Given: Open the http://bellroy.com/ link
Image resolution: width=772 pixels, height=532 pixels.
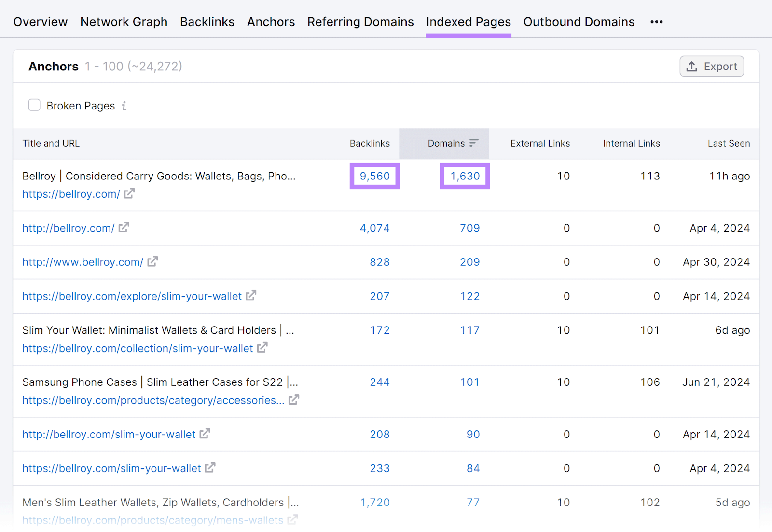Looking at the screenshot, I should 69,228.
